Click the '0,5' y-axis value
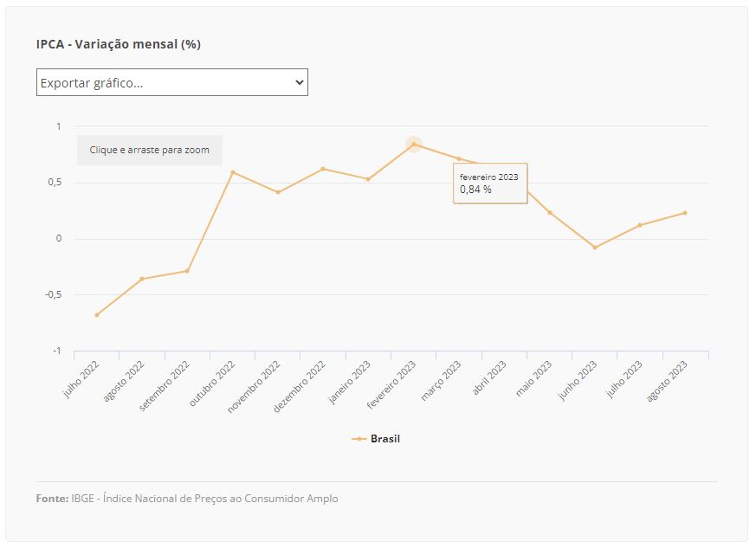 [x=55, y=182]
